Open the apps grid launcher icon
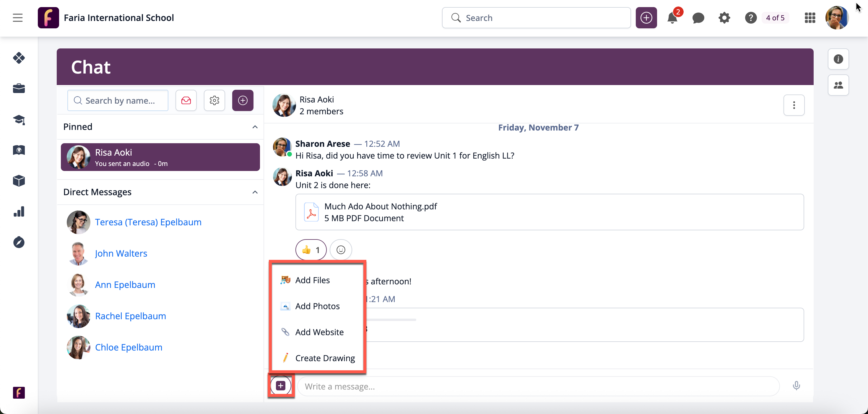 (x=810, y=18)
